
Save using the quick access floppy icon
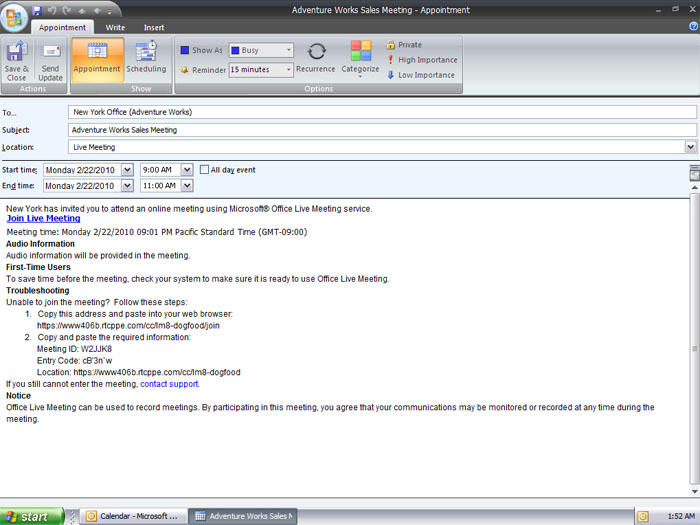pyautogui.click(x=37, y=10)
